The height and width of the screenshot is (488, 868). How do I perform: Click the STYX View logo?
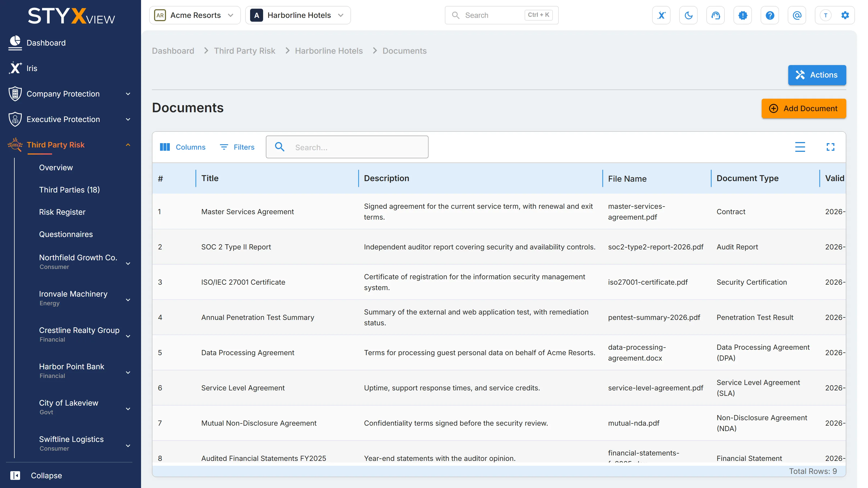pyautogui.click(x=71, y=16)
